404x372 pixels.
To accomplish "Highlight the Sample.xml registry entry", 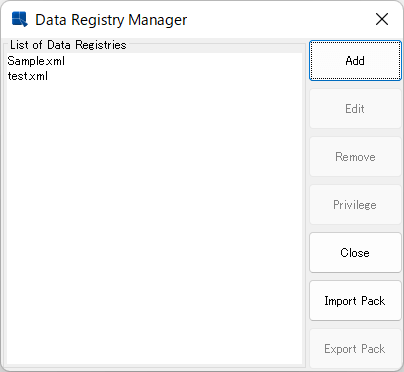I will click(x=36, y=61).
